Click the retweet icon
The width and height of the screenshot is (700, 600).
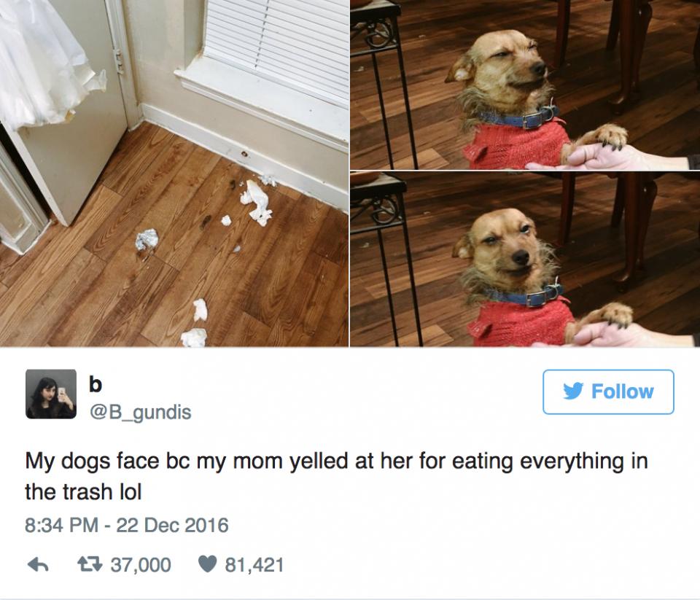90,564
